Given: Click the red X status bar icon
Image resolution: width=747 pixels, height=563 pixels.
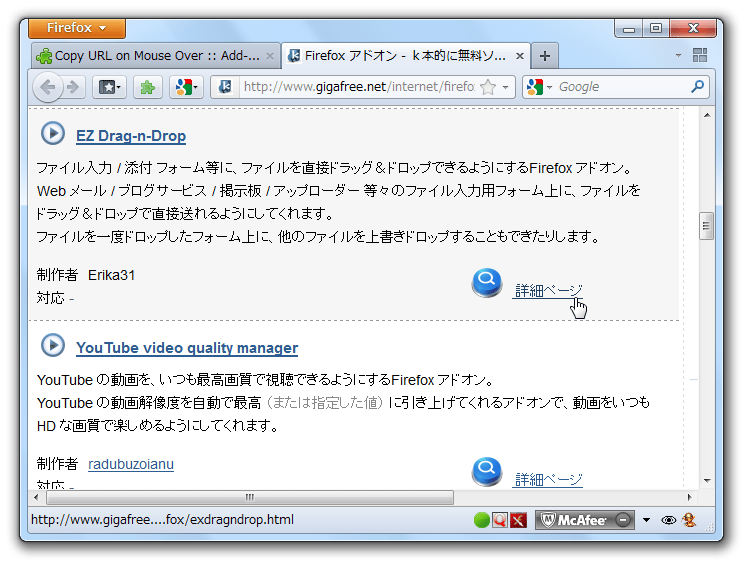Looking at the screenshot, I should [518, 521].
